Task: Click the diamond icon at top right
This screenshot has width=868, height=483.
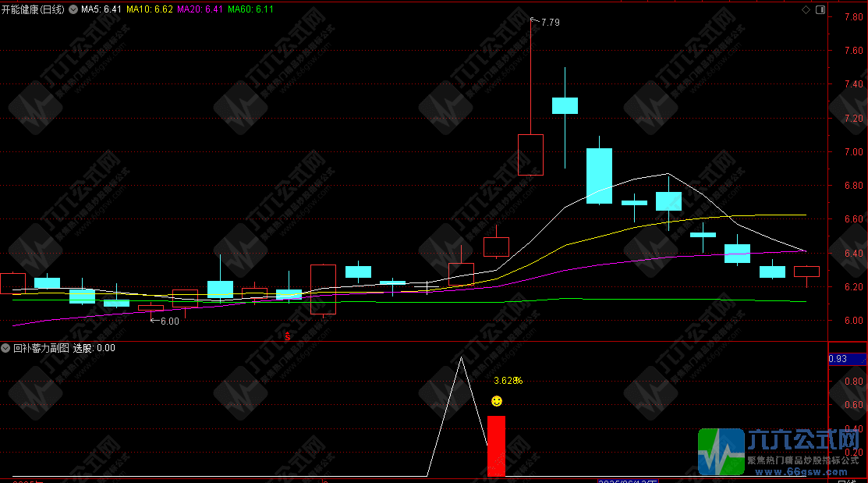Action: pos(806,9)
